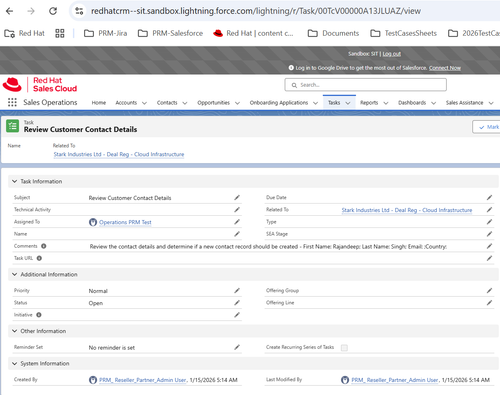
Task: Click the Salesforce Search box
Action: coord(365,85)
